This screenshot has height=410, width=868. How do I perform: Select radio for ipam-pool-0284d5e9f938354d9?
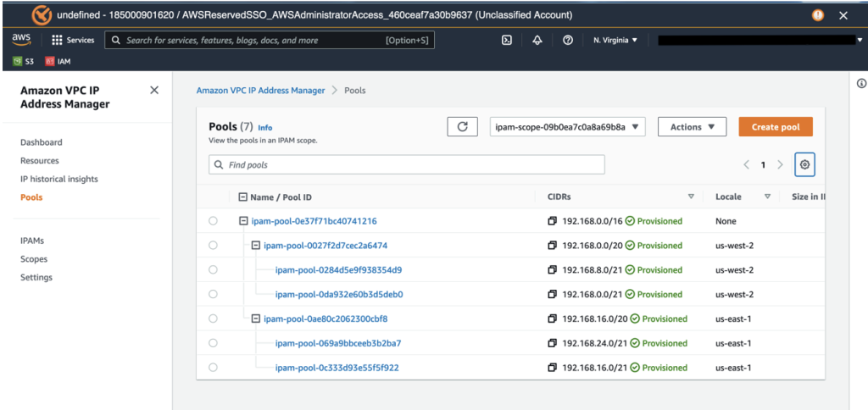coord(213,269)
